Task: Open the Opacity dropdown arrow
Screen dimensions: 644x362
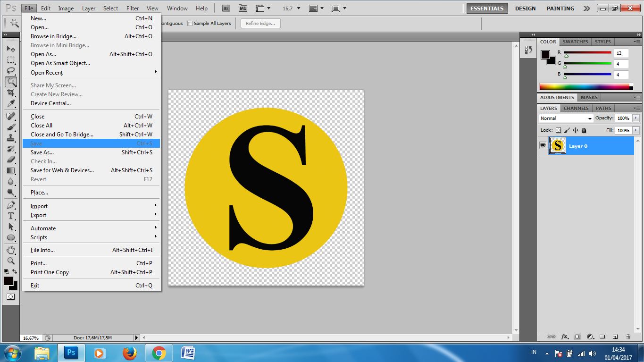Action: tap(636, 118)
